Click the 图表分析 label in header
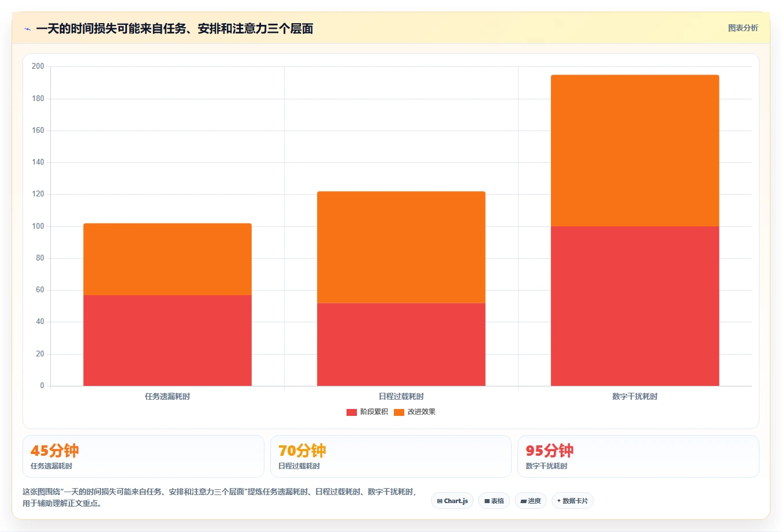The image size is (782, 532). (x=743, y=28)
